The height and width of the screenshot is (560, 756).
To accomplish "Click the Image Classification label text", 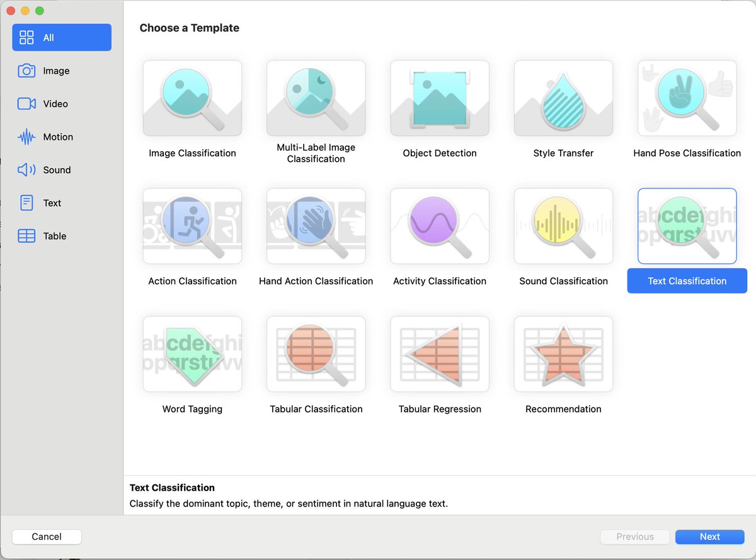I will (192, 153).
